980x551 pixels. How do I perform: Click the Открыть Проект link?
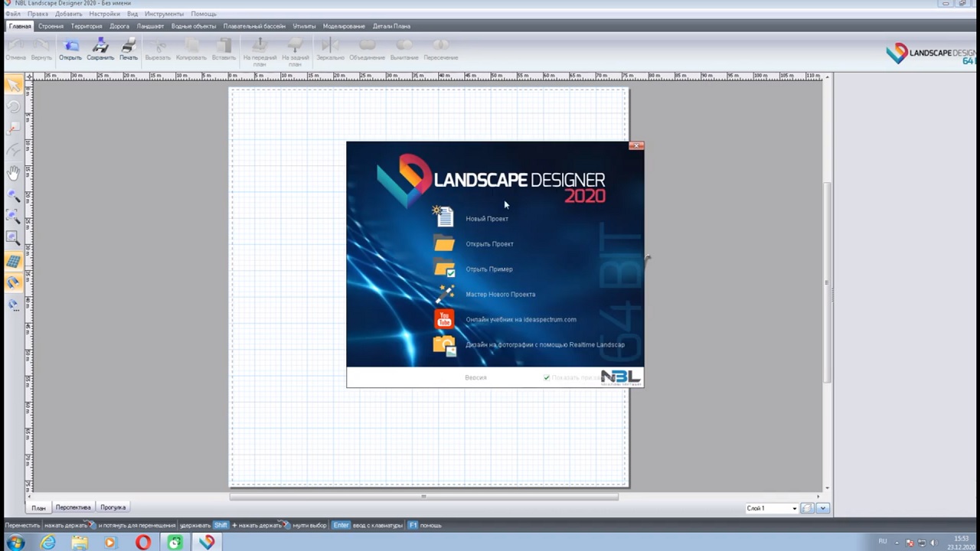tap(489, 244)
